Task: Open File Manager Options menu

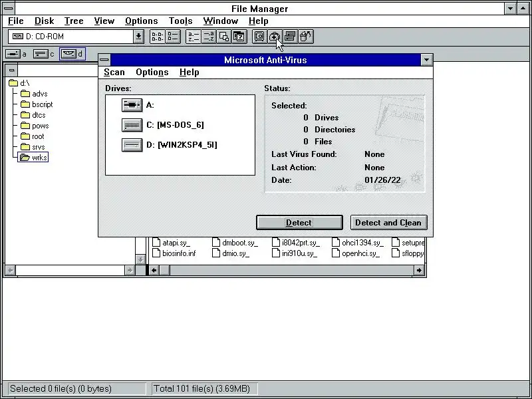Action: pyautogui.click(x=141, y=21)
